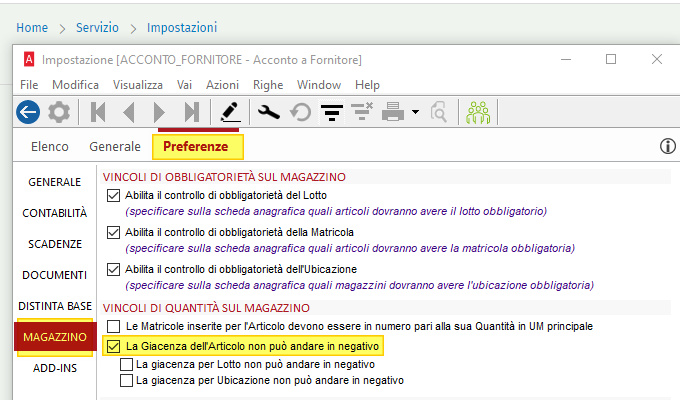Viewport: 680px width, 400px height.
Task: Minimize the Impostazione window
Action: pos(566,59)
